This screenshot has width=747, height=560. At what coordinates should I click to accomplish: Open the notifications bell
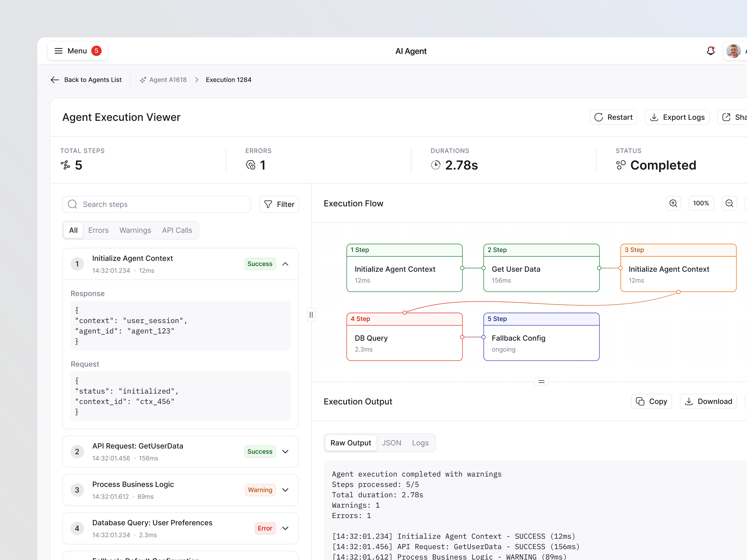[x=711, y=51]
